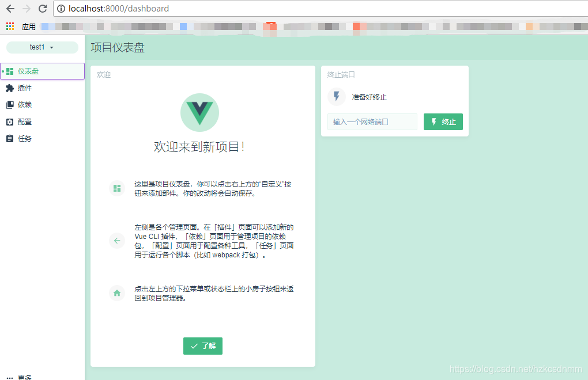The height and width of the screenshot is (380, 588).
Task: Open the 依赖 dependencies page
Action: coord(43,105)
